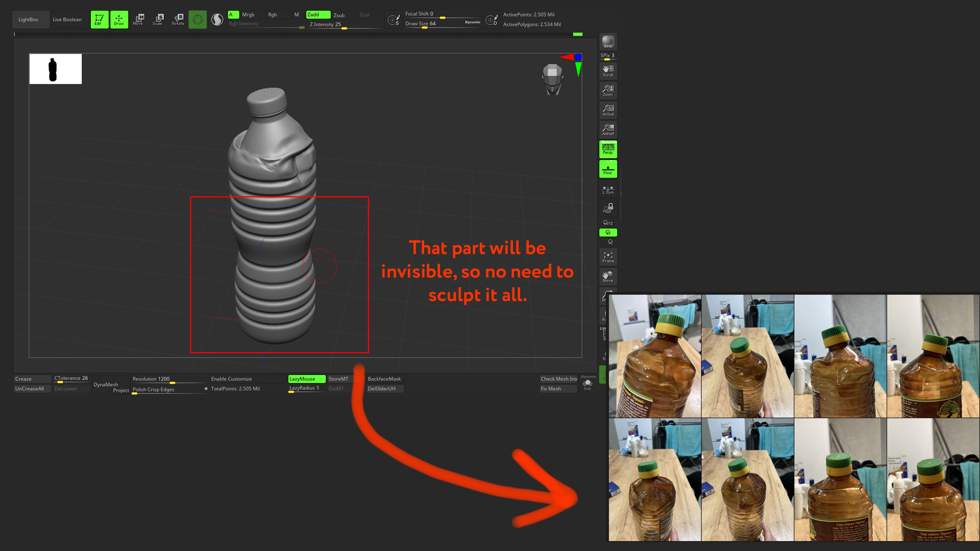
Task: Toggle Persp perspective mode off
Action: 607,149
